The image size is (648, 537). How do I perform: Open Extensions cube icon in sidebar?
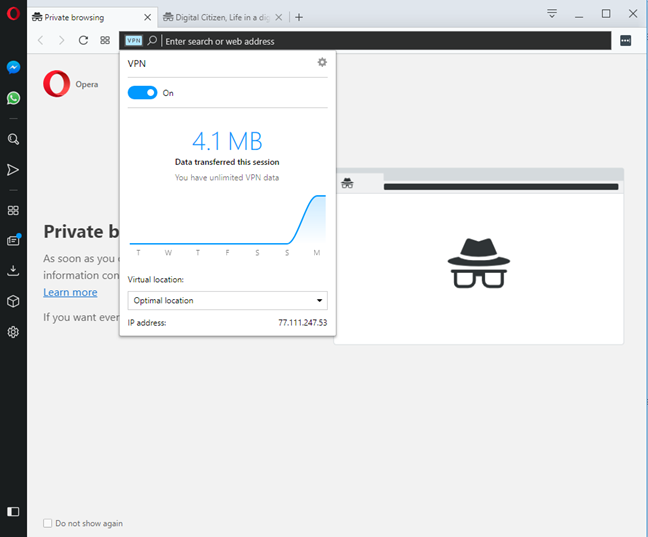tap(13, 301)
